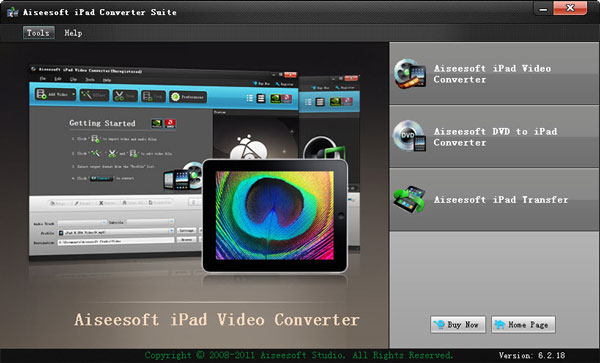The width and height of the screenshot is (600, 363).
Task: Open the Tools menu
Action: coord(38,33)
